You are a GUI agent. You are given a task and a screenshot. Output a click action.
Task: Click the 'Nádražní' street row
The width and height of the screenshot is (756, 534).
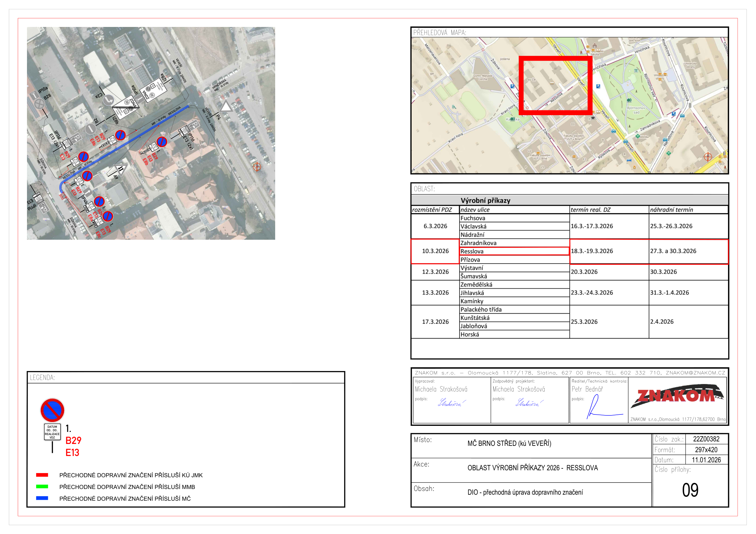coord(515,235)
